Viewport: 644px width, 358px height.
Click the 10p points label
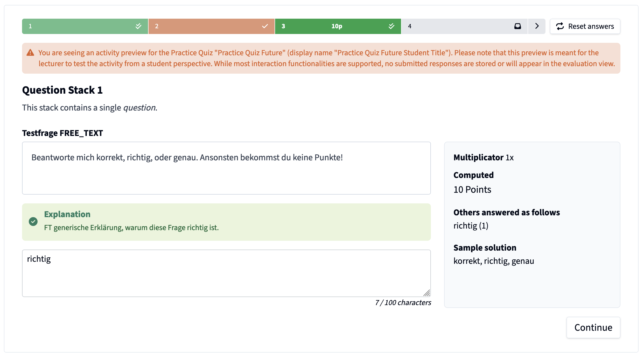[x=337, y=26]
